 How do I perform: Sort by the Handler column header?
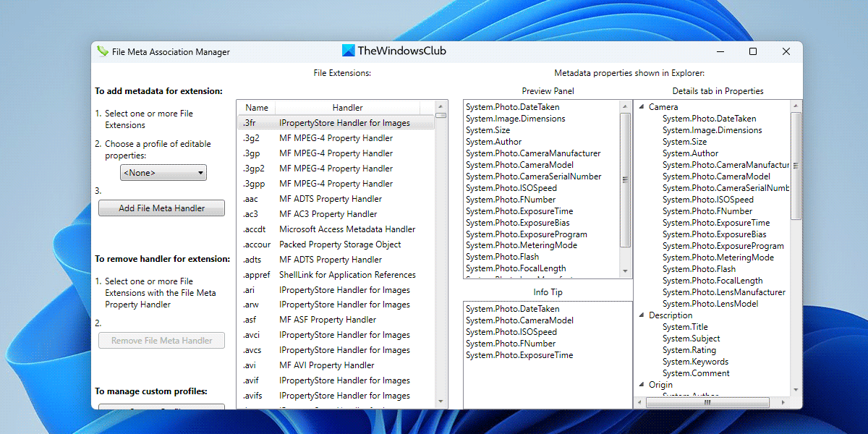tap(347, 108)
